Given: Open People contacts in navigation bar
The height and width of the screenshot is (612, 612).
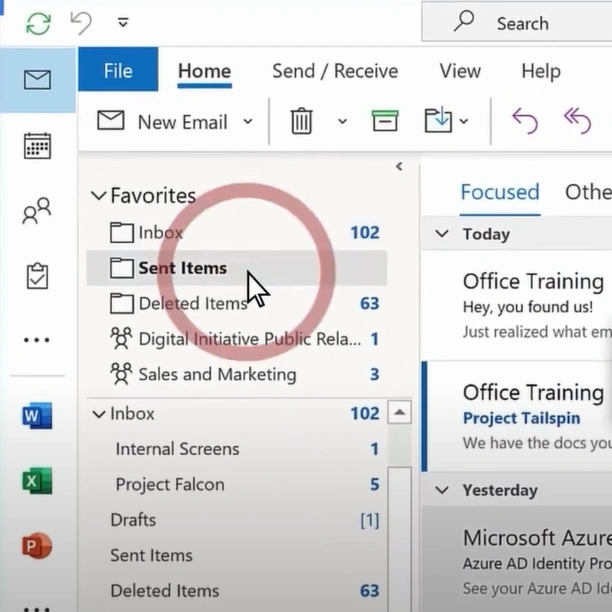Looking at the screenshot, I should pyautogui.click(x=37, y=210).
